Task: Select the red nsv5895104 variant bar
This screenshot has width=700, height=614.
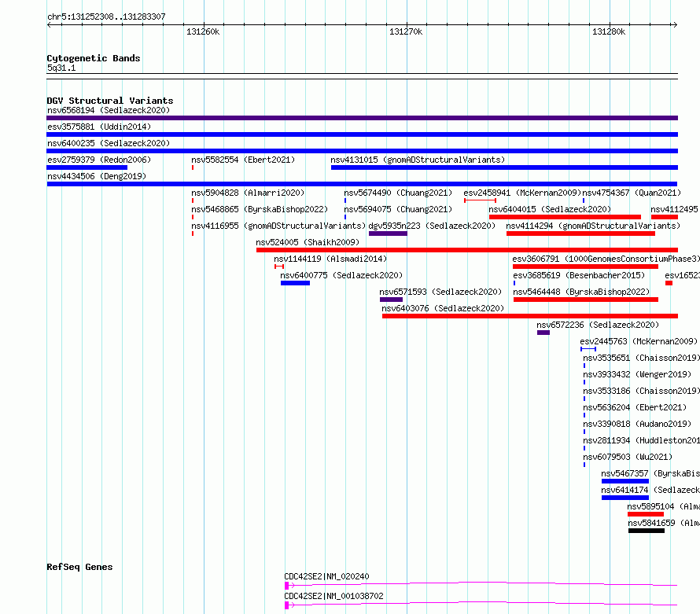Action: click(646, 514)
